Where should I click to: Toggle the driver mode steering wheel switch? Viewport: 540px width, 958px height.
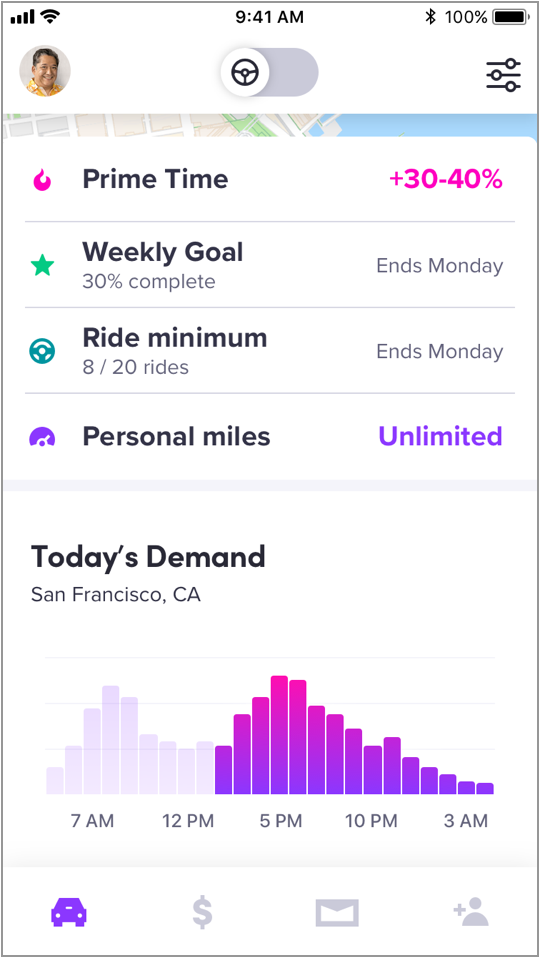269,73
